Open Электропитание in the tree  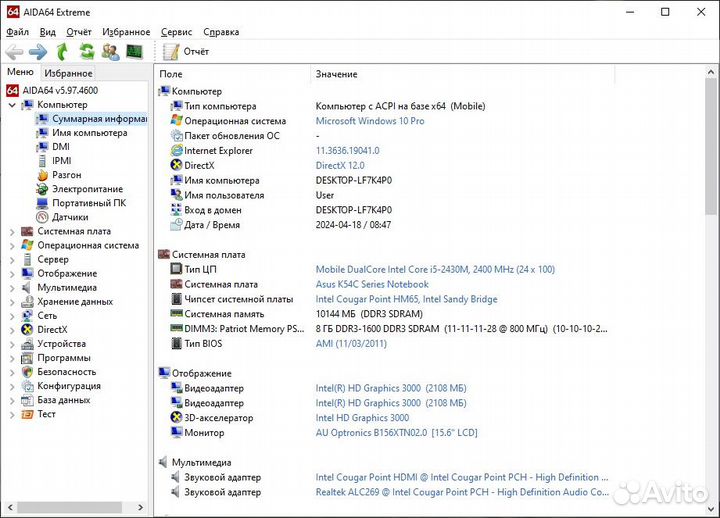pyautogui.click(x=87, y=189)
